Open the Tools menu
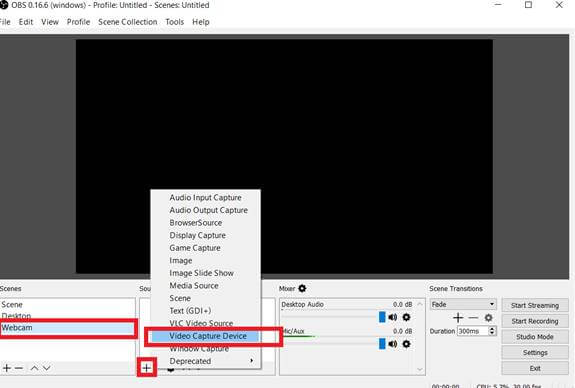 click(x=175, y=22)
